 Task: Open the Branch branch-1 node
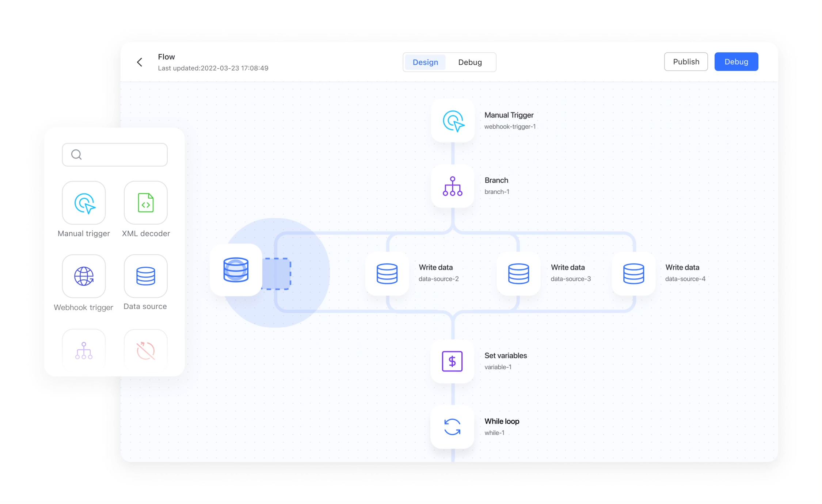click(x=453, y=186)
